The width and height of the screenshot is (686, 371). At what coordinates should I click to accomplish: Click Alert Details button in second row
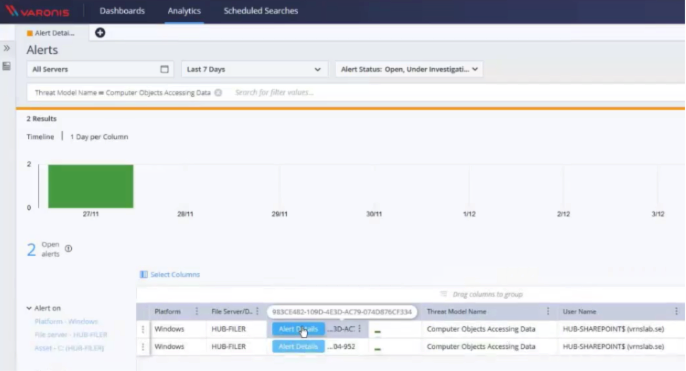point(298,346)
